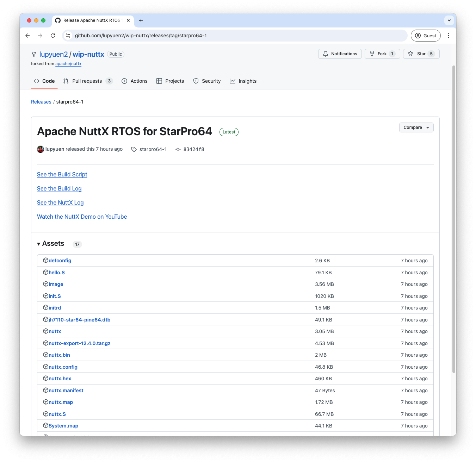Click the Star icon on the repository
This screenshot has width=476, height=462.
(410, 54)
